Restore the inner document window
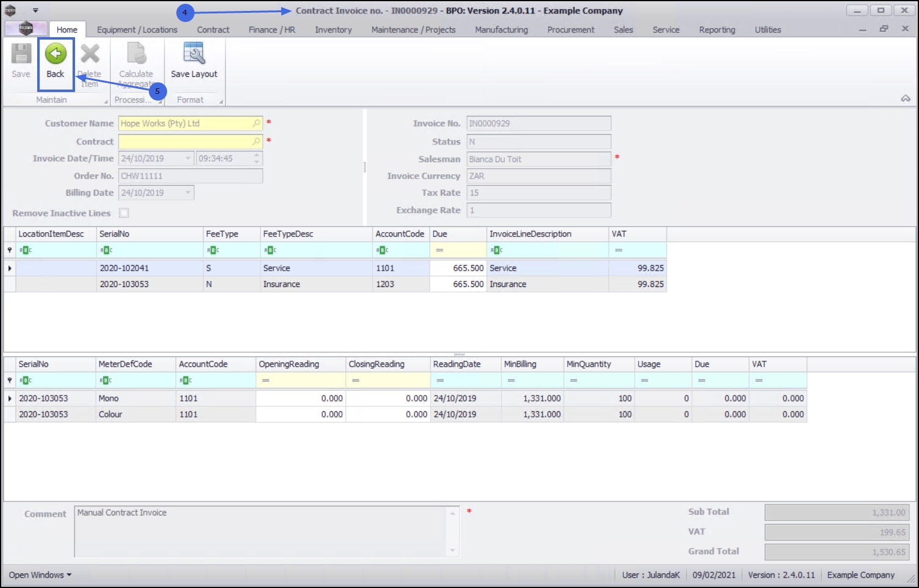The image size is (919, 588). click(884, 29)
